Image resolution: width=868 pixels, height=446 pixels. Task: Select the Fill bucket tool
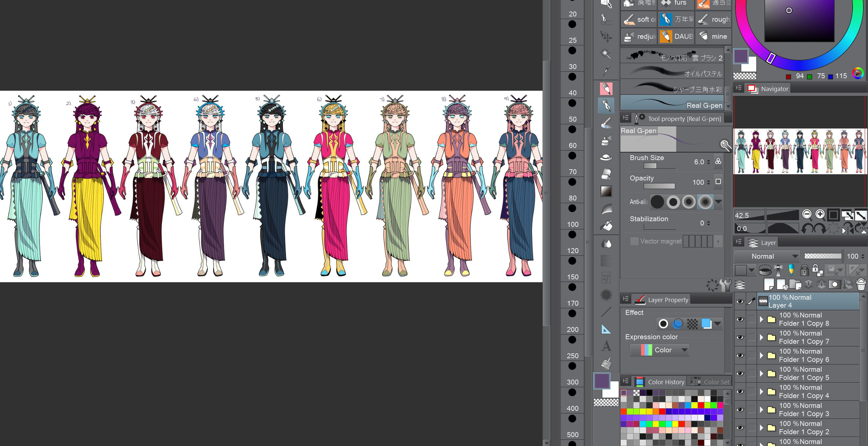pyautogui.click(x=606, y=226)
